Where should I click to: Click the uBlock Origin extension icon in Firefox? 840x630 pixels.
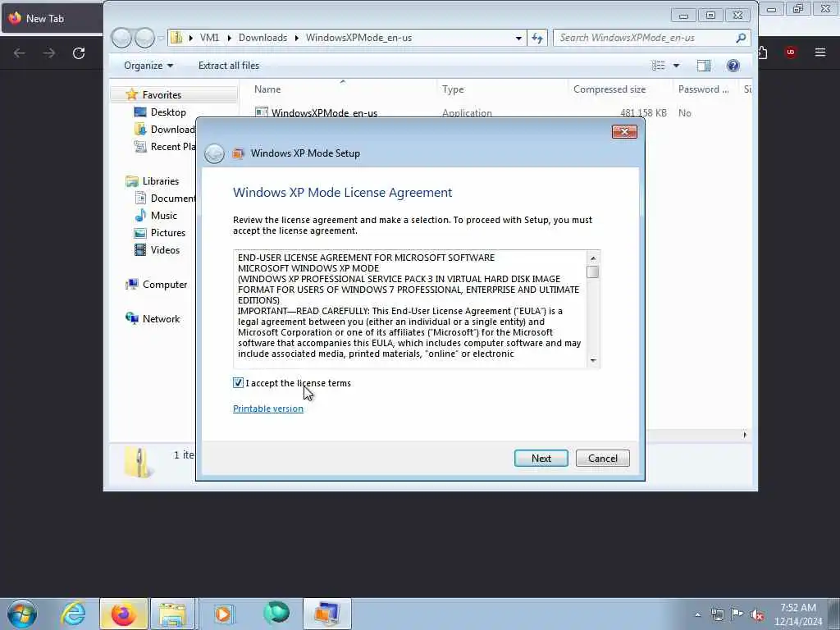[790, 52]
